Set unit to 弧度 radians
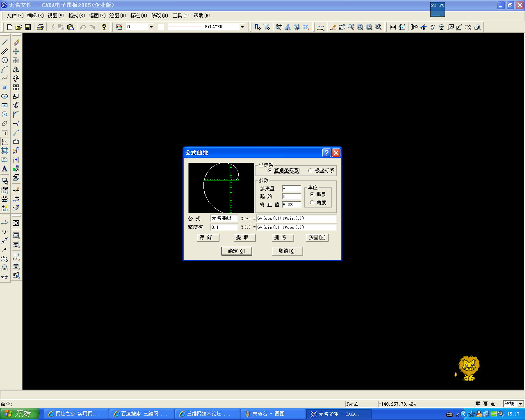Viewport: 525px width, 420px height. tap(318, 194)
